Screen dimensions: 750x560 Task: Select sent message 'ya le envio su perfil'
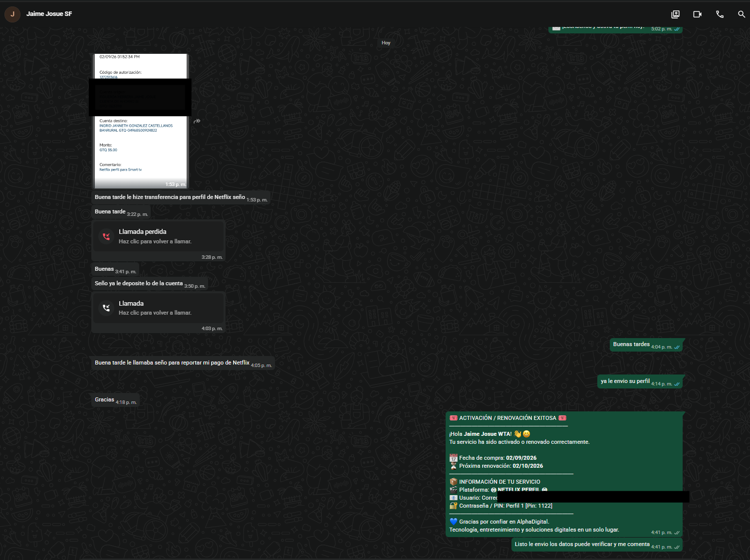(640, 381)
